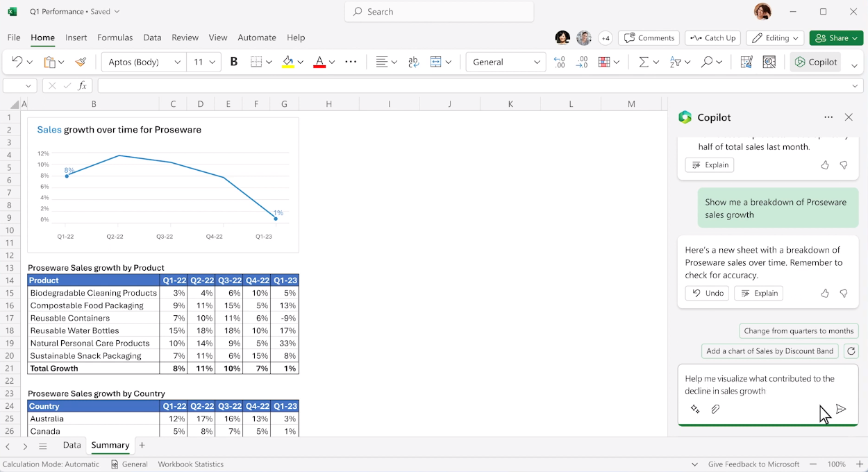Switch to the Data ribbon tab
868x472 pixels.
click(x=152, y=37)
